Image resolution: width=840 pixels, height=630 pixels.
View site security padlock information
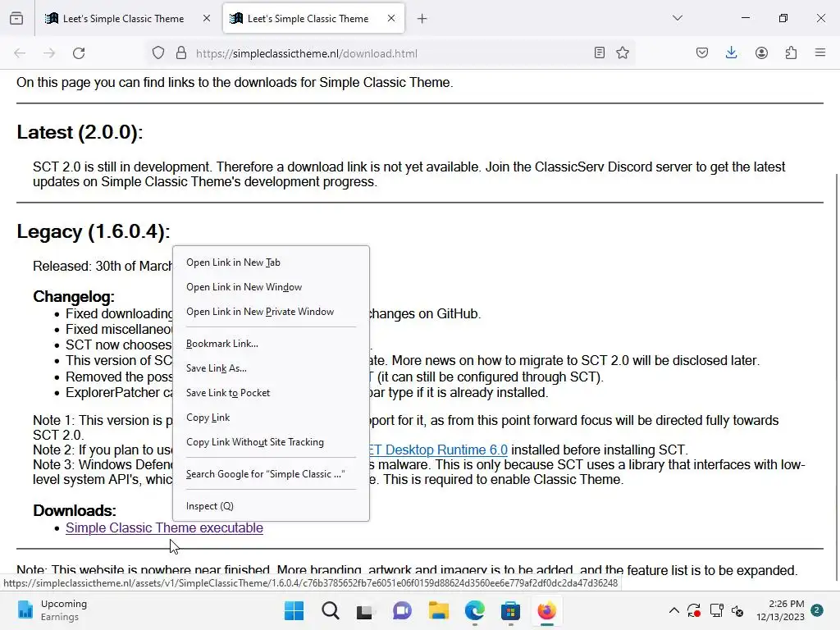[181, 53]
